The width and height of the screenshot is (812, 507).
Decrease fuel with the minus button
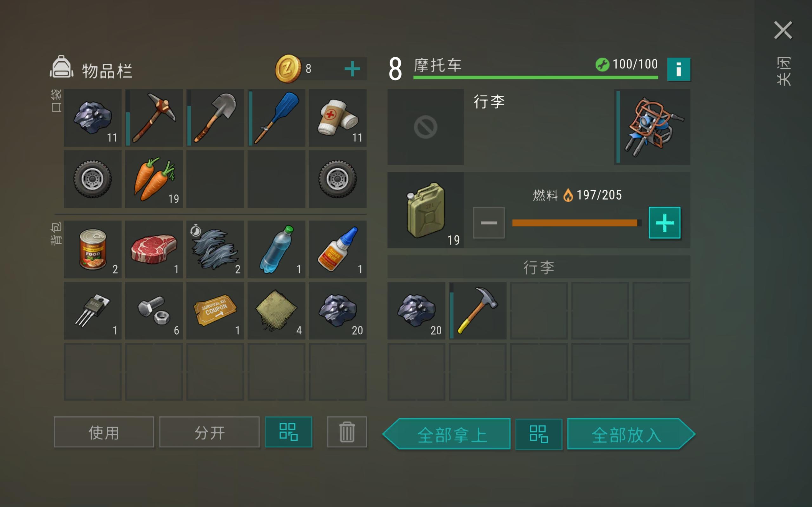489,223
